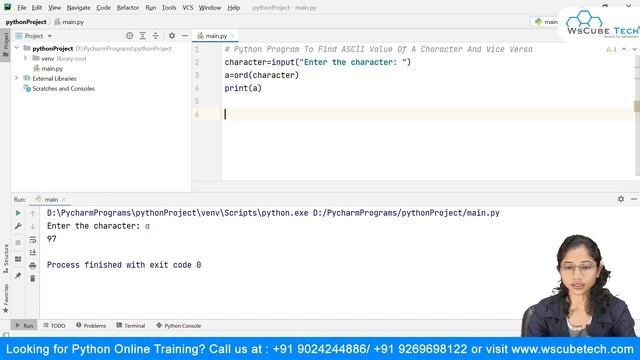Open the Python Console tool window

[x=179, y=326]
